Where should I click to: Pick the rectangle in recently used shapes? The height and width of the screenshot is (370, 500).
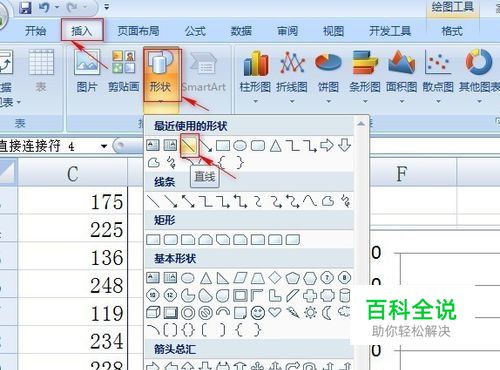coord(223,146)
